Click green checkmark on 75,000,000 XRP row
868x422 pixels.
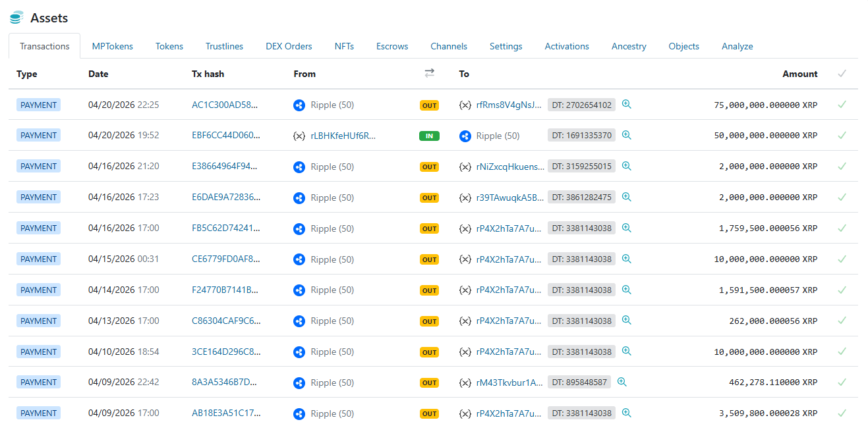coord(842,105)
